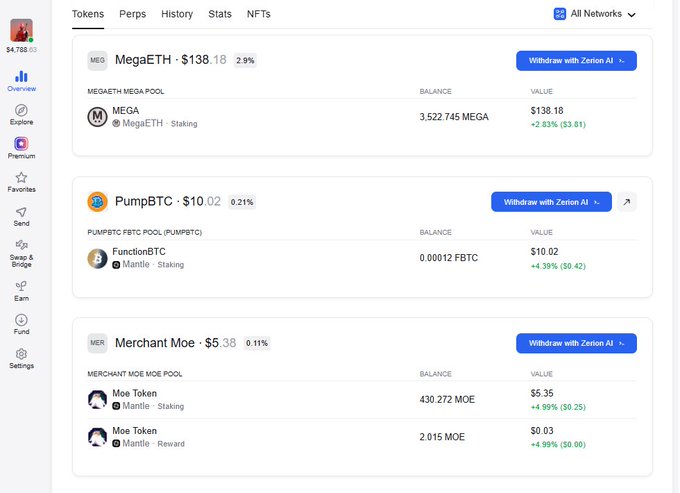Screen dimensions: 680x493
Task: Click MERCHANT MOE MOE POOL label
Action: point(135,374)
